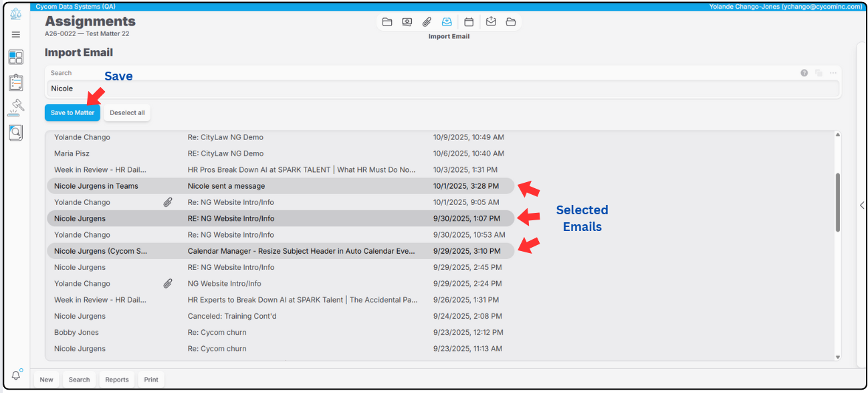Viewport: 868px width, 393px height.
Task: Open the money bill icon in toolbar
Action: pos(407,22)
